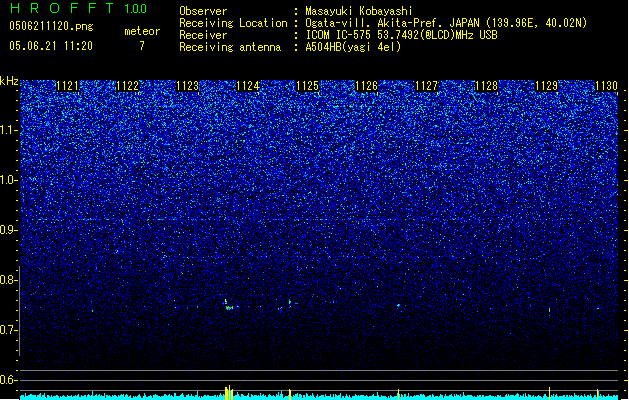This screenshot has height=400, width=629.
Task: Click the 0.9 frequency axis label
Action: pyautogui.click(x=8, y=230)
